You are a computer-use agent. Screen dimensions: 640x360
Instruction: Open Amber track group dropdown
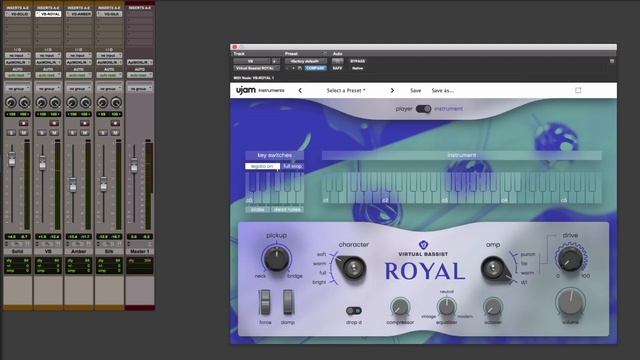point(79,88)
